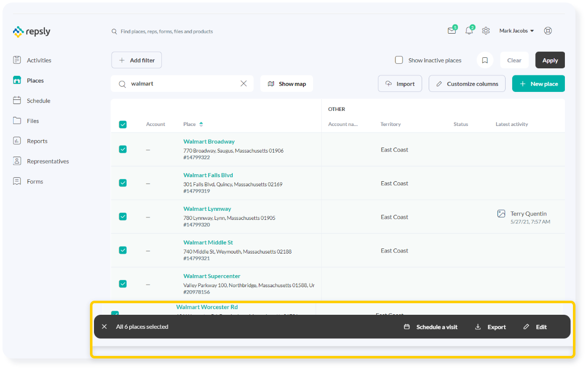Click East Coast in the Walmart Broadway row
Image resolution: width=588 pixels, height=371 pixels.
point(395,150)
